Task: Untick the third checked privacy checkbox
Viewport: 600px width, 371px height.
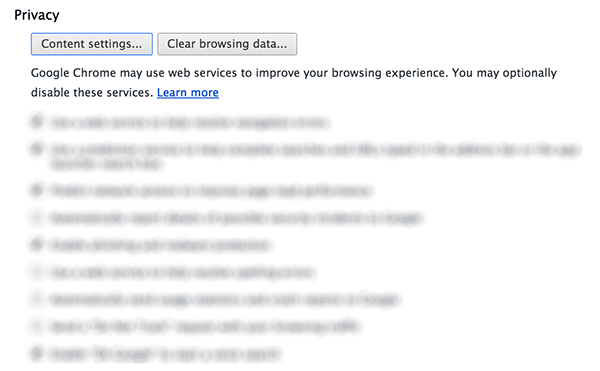Action: 37,190
